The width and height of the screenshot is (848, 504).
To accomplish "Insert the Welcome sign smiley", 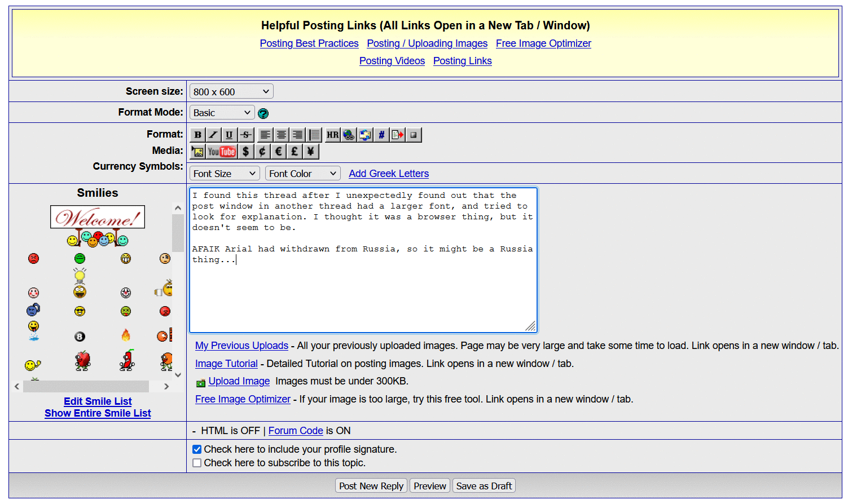I will pyautogui.click(x=98, y=226).
